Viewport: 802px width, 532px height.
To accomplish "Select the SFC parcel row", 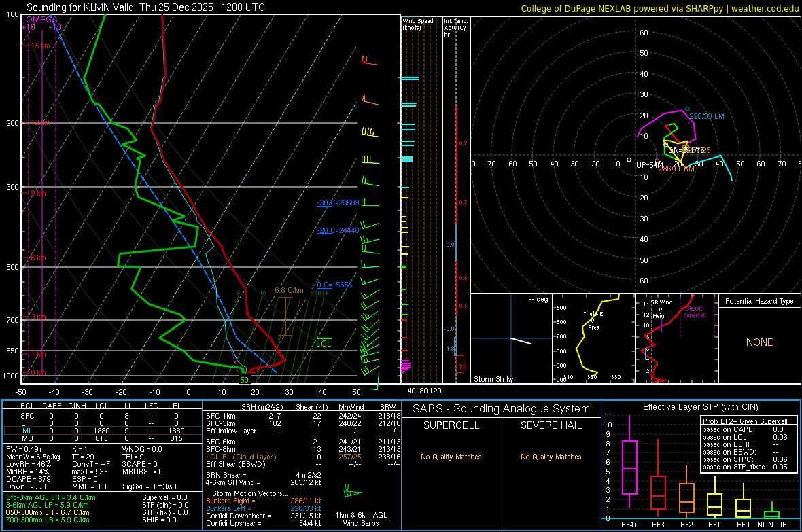I will click(x=103, y=416).
